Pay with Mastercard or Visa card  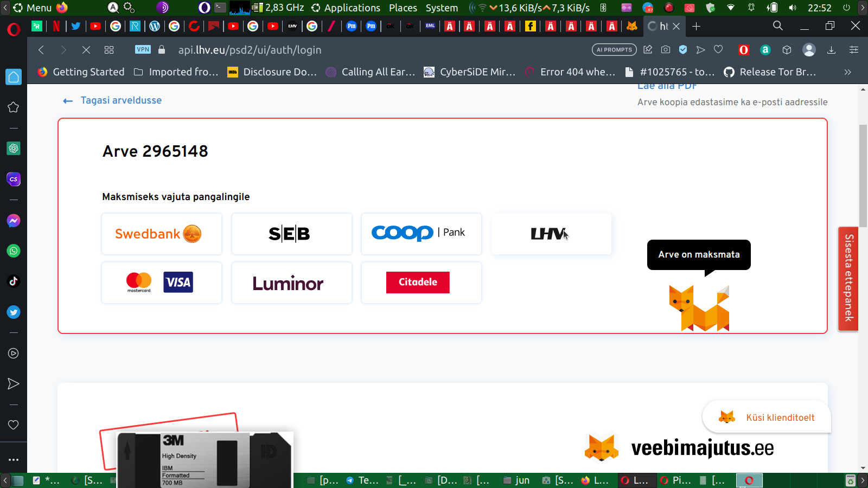(x=162, y=282)
